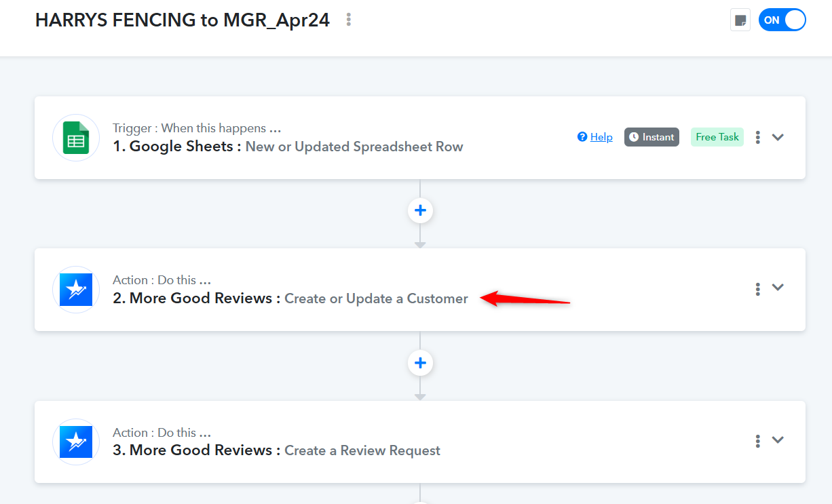Screen dimensions: 832x504
Task: Click the Google Sheets app icon
Action: tap(76, 138)
